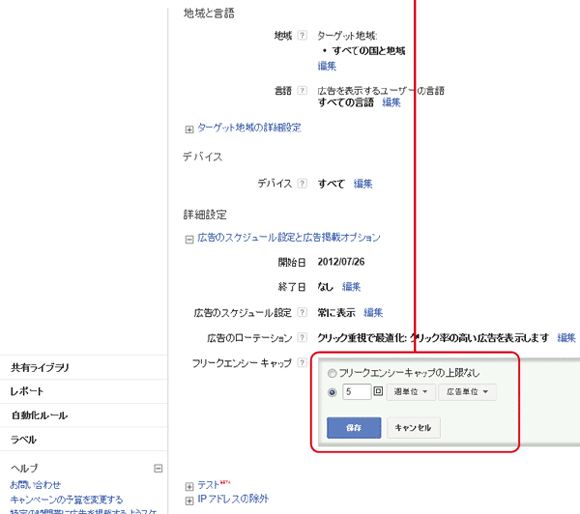Click the 地域と言語 heading
Image resolution: width=580 pixels, height=514 pixels.
[209, 13]
